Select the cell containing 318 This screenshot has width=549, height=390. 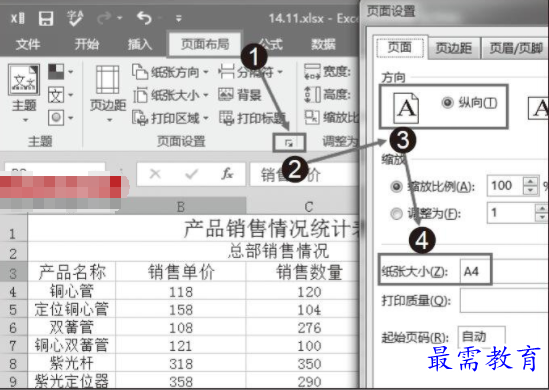click(181, 363)
